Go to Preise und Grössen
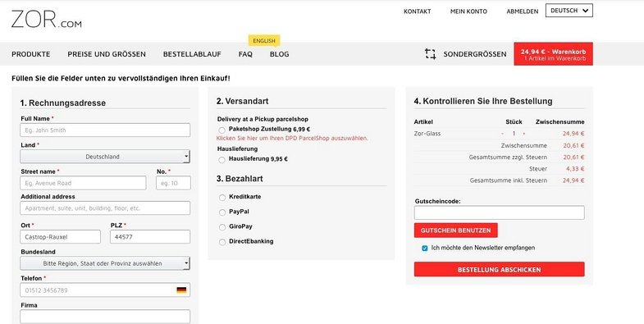 point(107,54)
